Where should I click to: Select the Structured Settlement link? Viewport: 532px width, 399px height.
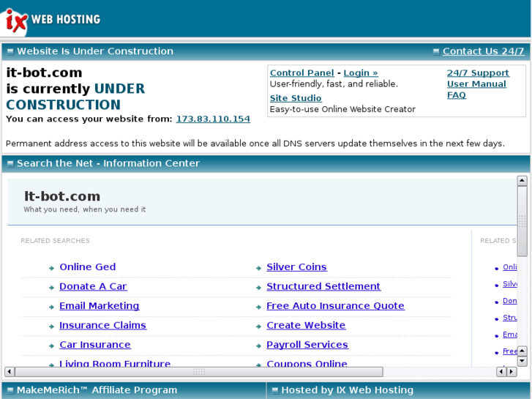pos(323,286)
